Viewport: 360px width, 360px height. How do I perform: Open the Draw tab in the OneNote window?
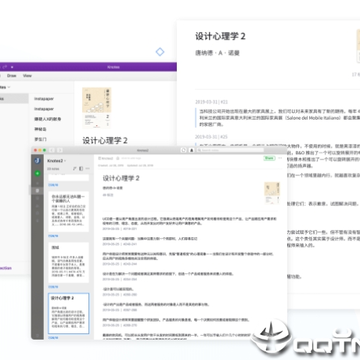pyautogui.click(x=12, y=76)
